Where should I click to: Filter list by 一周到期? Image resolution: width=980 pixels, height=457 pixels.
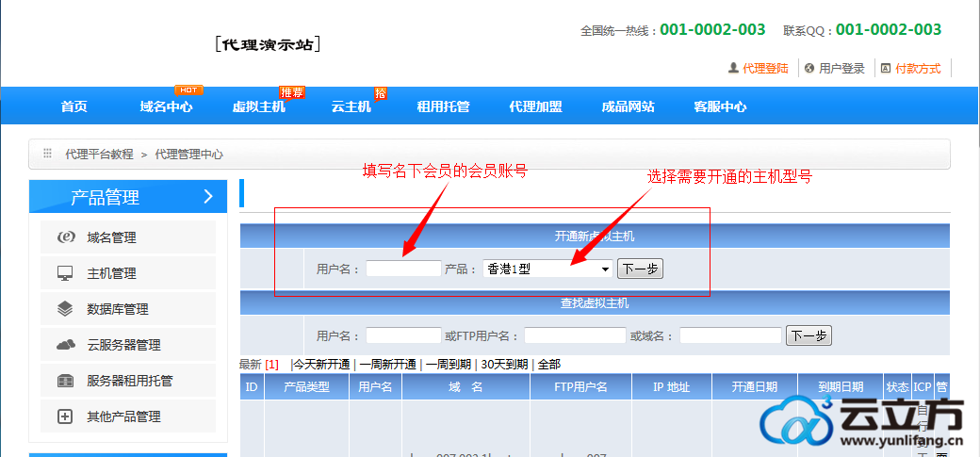tap(448, 365)
